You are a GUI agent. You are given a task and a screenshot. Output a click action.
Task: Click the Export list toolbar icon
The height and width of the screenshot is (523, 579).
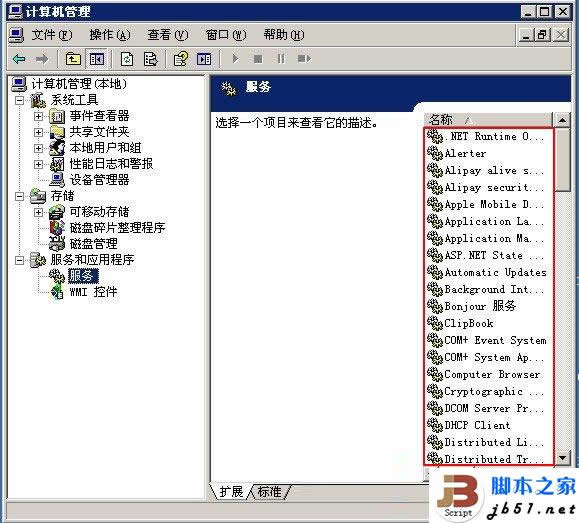pos(150,59)
